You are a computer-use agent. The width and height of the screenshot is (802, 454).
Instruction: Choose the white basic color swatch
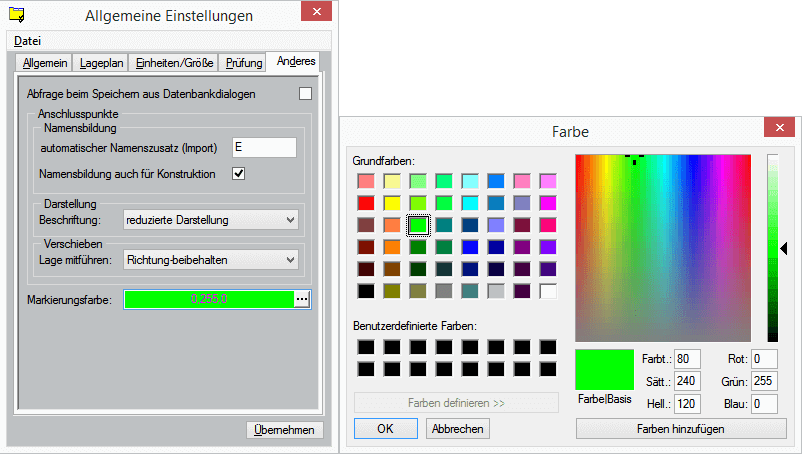[x=547, y=291]
